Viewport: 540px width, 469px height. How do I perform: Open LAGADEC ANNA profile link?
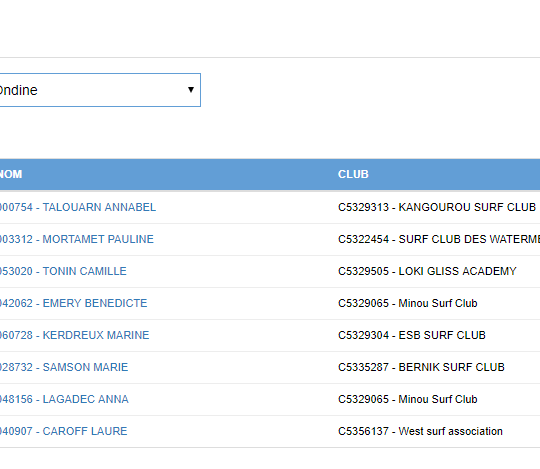64,399
